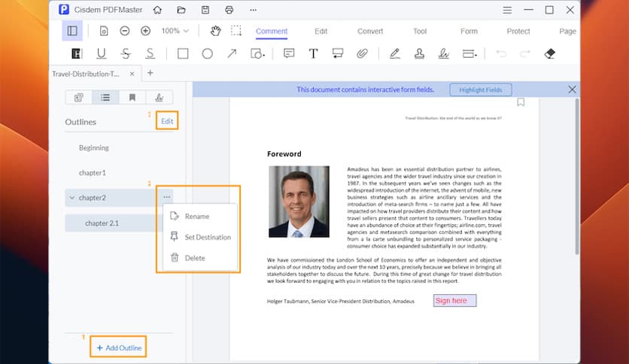The image size is (629, 364).
Task: Toggle the page bookmark ribbon icon
Action: point(521,102)
